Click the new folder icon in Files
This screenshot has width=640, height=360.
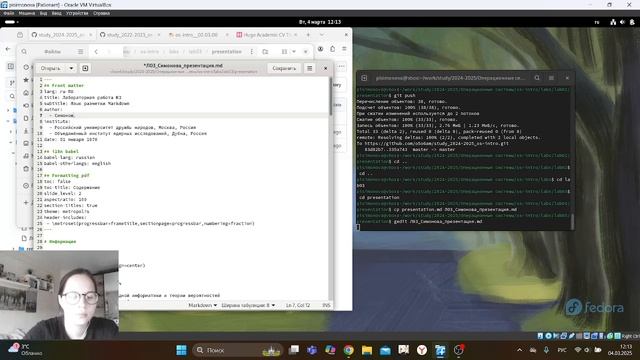pos(265,51)
